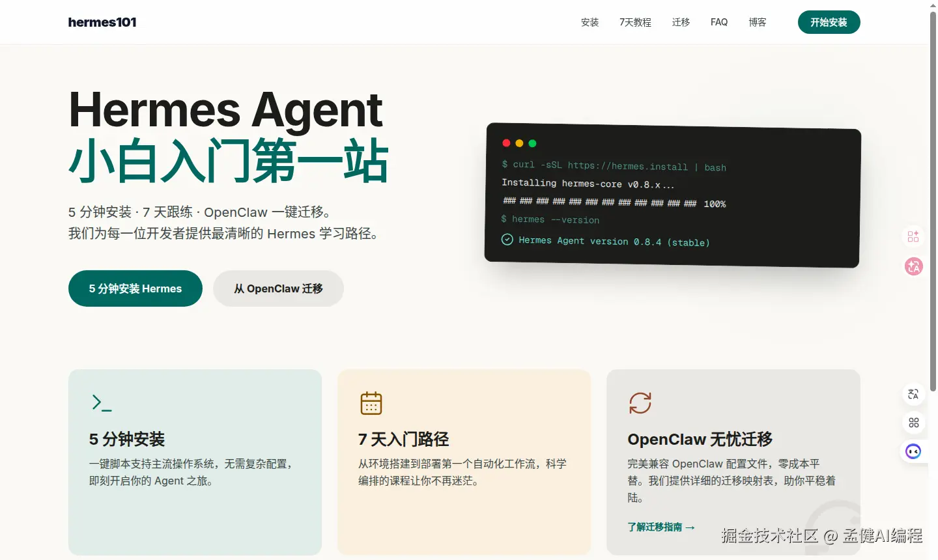Image resolution: width=938 pixels, height=560 pixels.
Task: Open the four-circles apps icon in the sidebar
Action: (x=913, y=423)
